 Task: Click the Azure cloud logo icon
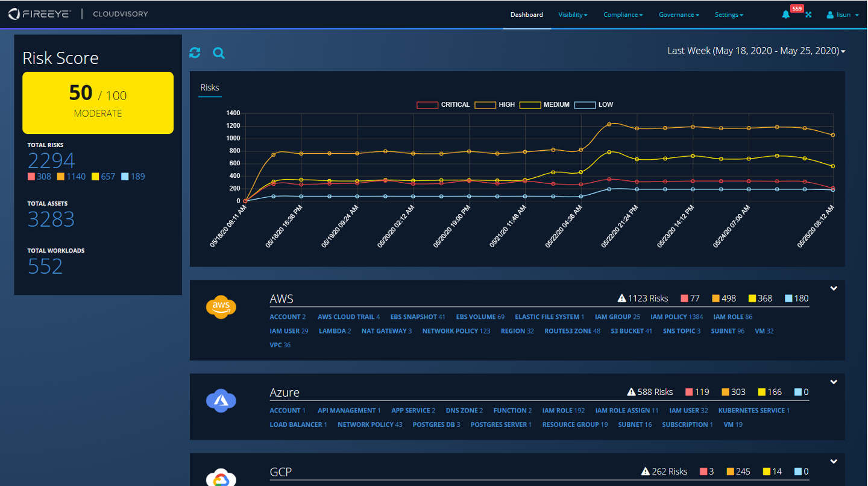coord(221,400)
